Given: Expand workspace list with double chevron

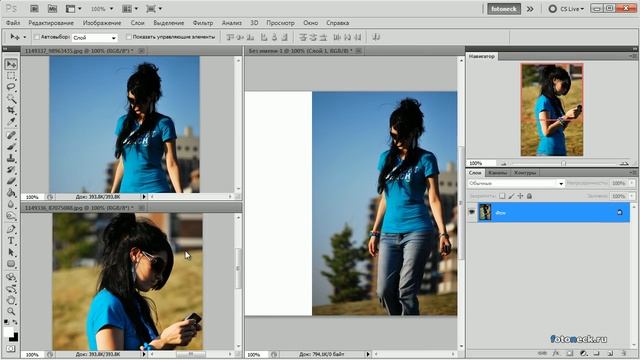Looking at the screenshot, I should pyautogui.click(x=530, y=9).
